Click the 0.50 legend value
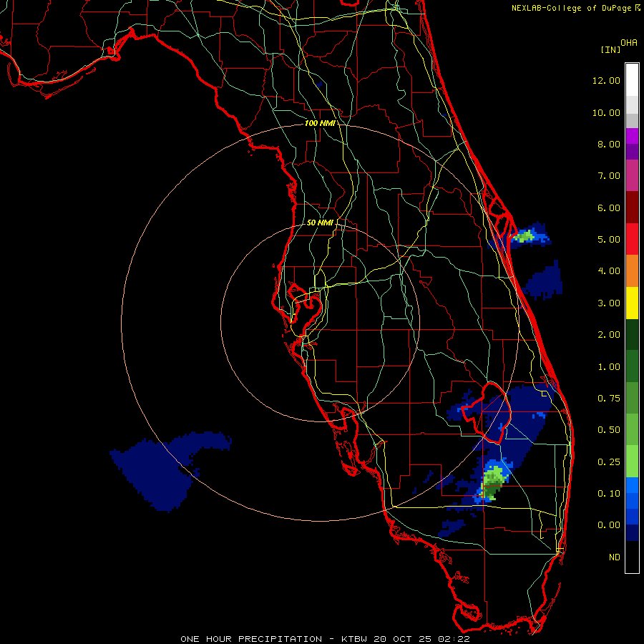This screenshot has width=644, height=644. click(609, 430)
